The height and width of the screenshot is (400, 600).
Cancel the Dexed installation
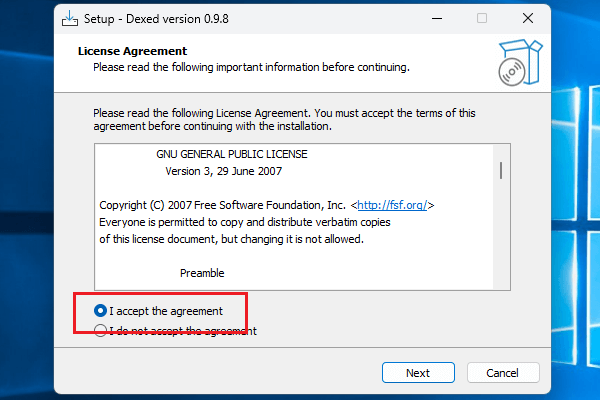pyautogui.click(x=503, y=373)
